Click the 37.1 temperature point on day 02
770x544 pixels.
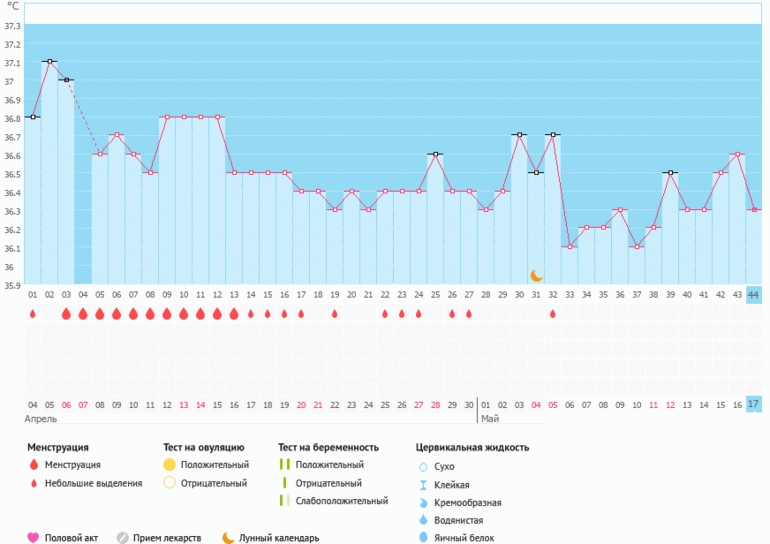pyautogui.click(x=49, y=61)
